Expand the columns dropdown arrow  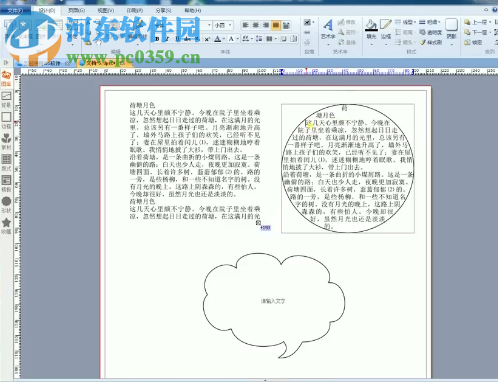[276, 39]
